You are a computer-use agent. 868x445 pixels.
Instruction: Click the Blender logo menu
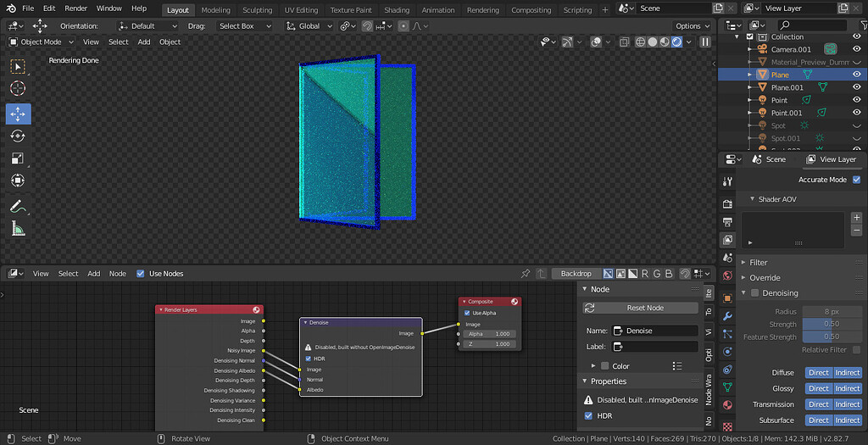point(12,8)
